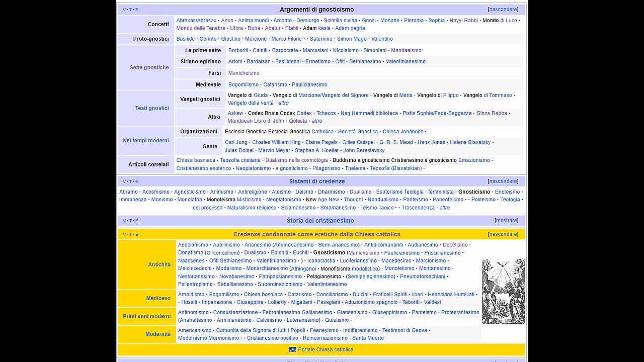This screenshot has height=362, width=644.
Task: Open the Portale Chiesa cattolica link
Action: tap(326, 349)
